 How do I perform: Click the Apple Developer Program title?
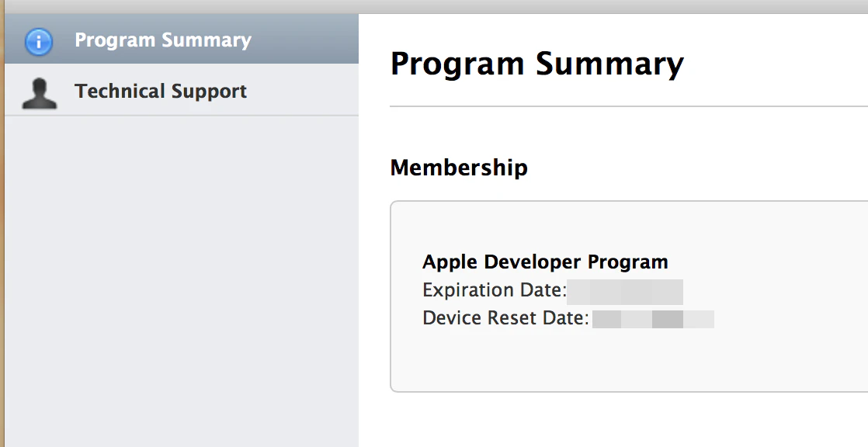(x=545, y=262)
